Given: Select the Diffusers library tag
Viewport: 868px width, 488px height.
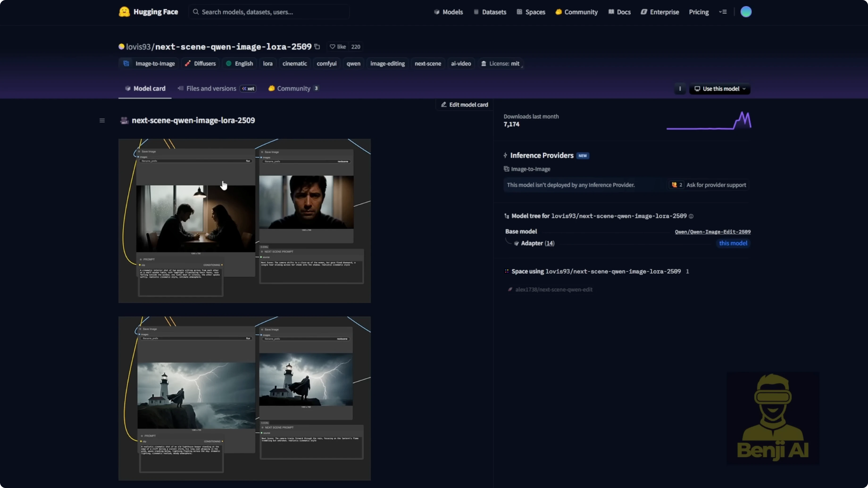Looking at the screenshot, I should pyautogui.click(x=200, y=63).
